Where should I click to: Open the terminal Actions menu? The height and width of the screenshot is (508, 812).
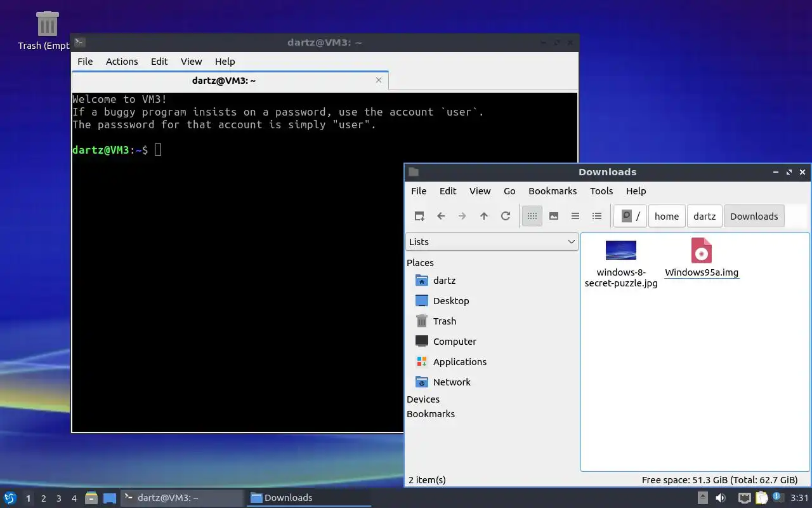[x=122, y=62]
